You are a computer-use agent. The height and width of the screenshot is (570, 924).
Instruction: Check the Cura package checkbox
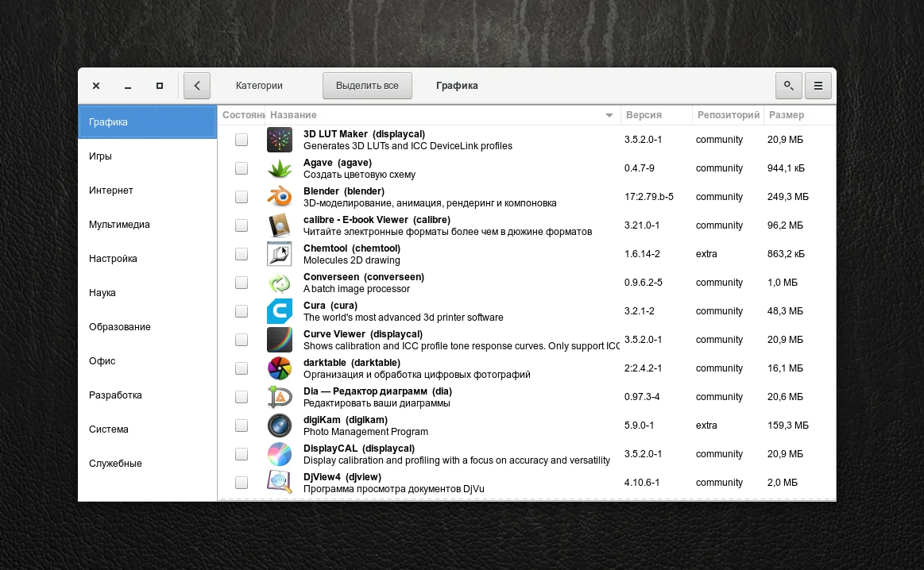pos(242,311)
